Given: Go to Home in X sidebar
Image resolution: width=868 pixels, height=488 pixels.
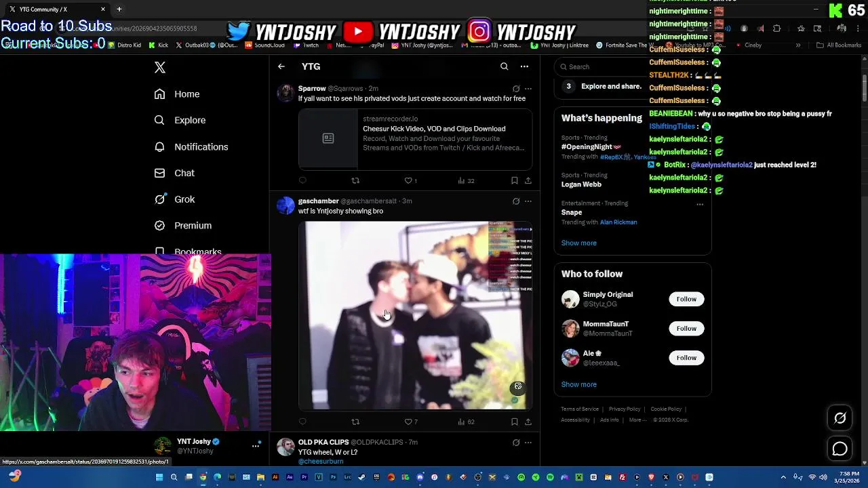Looking at the screenshot, I should (x=177, y=94).
